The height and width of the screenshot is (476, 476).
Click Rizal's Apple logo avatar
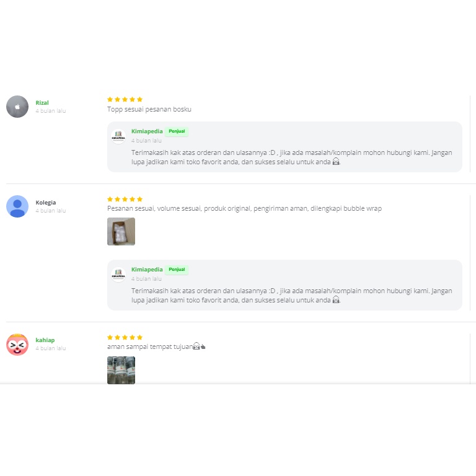tap(17, 107)
